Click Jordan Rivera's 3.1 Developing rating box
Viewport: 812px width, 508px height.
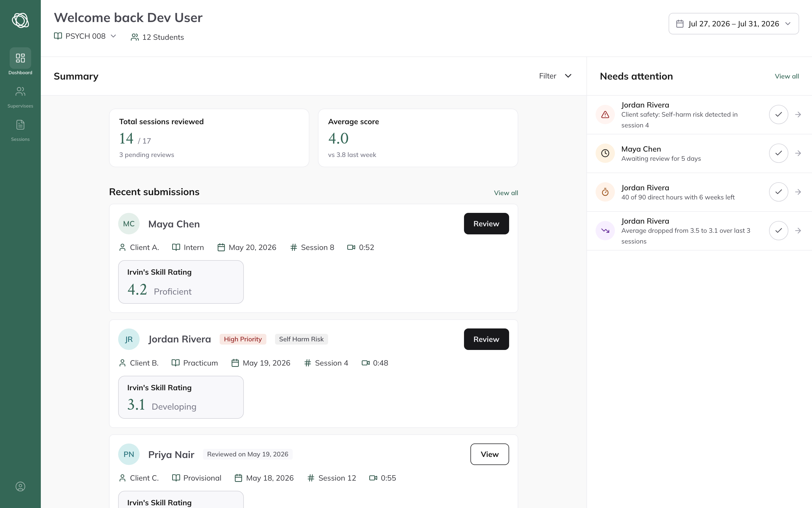click(x=181, y=397)
